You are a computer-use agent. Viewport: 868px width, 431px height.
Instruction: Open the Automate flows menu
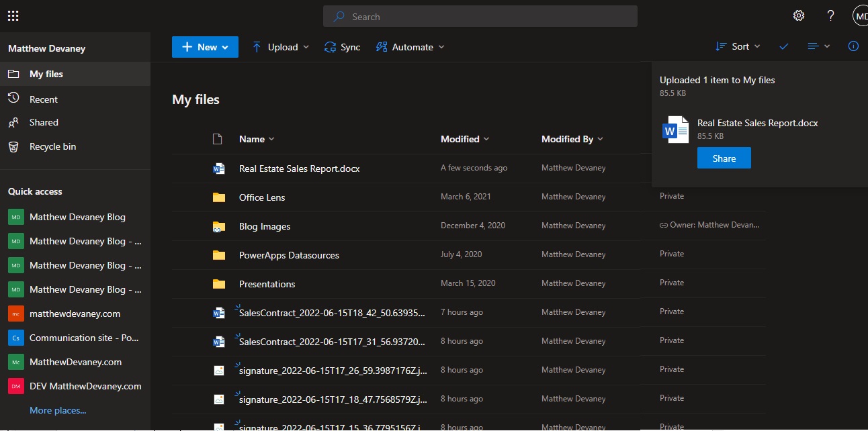pos(410,47)
